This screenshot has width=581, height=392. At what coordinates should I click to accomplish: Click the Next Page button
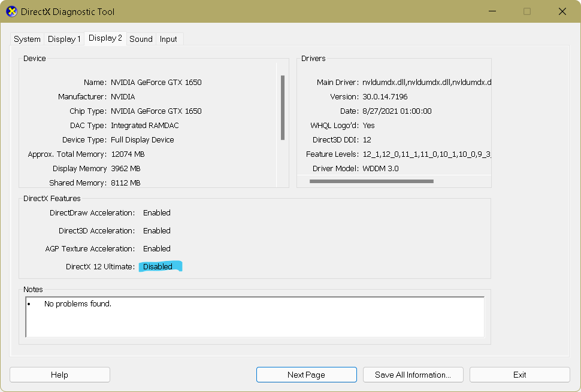(307, 375)
